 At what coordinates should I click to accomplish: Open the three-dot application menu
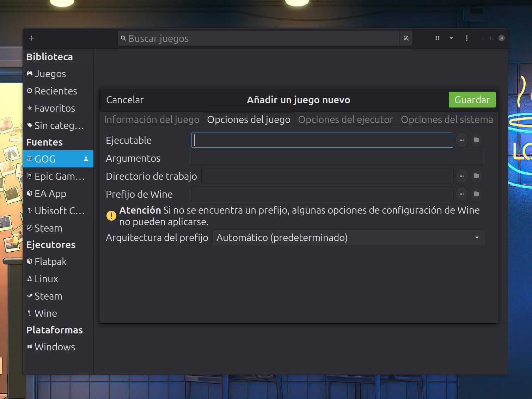[x=466, y=38]
